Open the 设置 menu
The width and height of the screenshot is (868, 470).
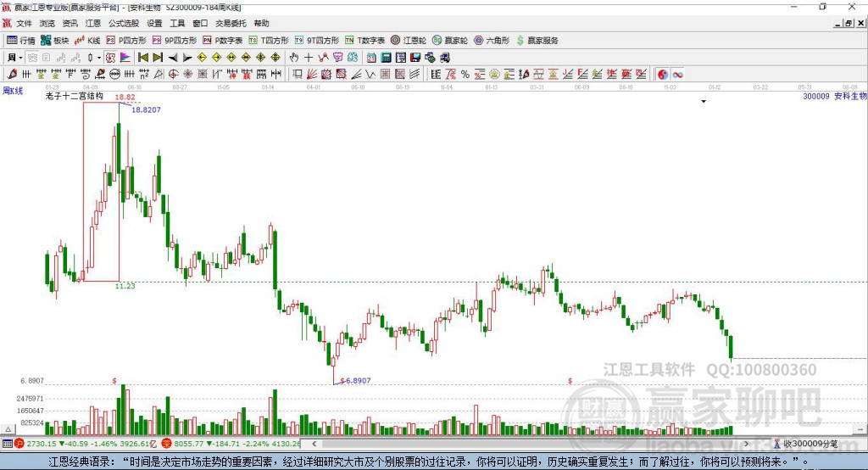point(154,23)
